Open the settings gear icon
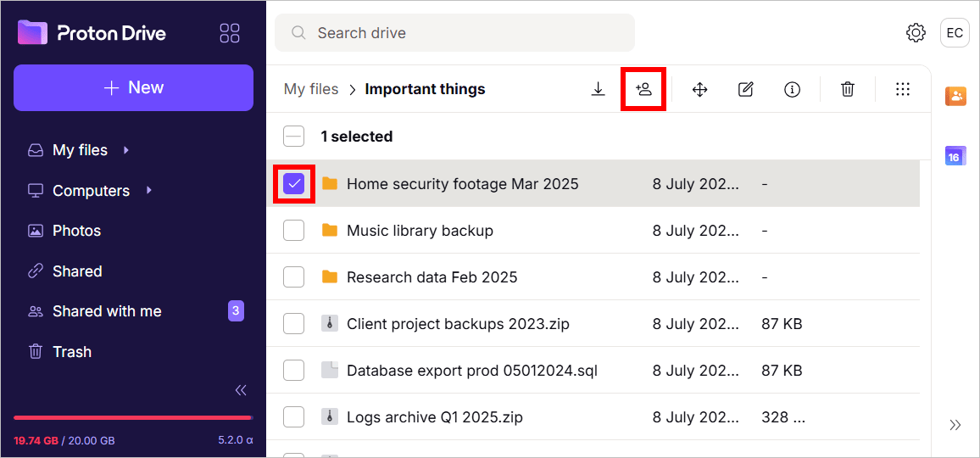980x458 pixels. pos(916,32)
